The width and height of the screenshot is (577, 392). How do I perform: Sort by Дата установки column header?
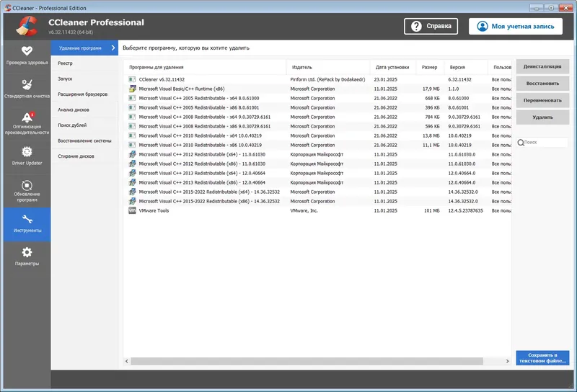[x=392, y=67]
